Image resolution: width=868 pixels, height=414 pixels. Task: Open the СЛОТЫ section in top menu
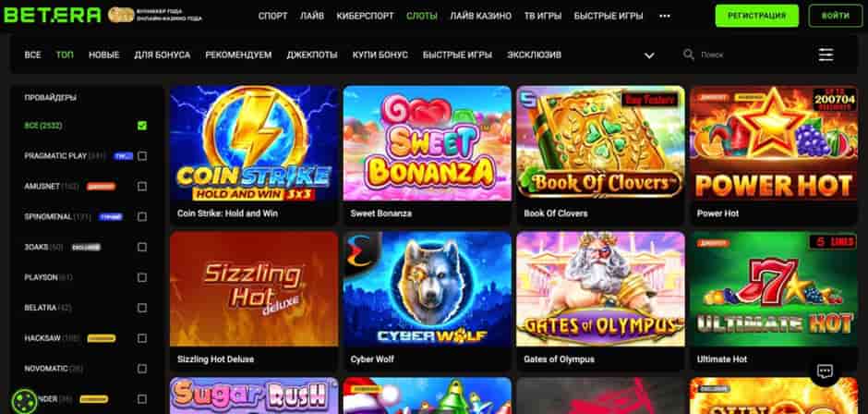(x=421, y=16)
